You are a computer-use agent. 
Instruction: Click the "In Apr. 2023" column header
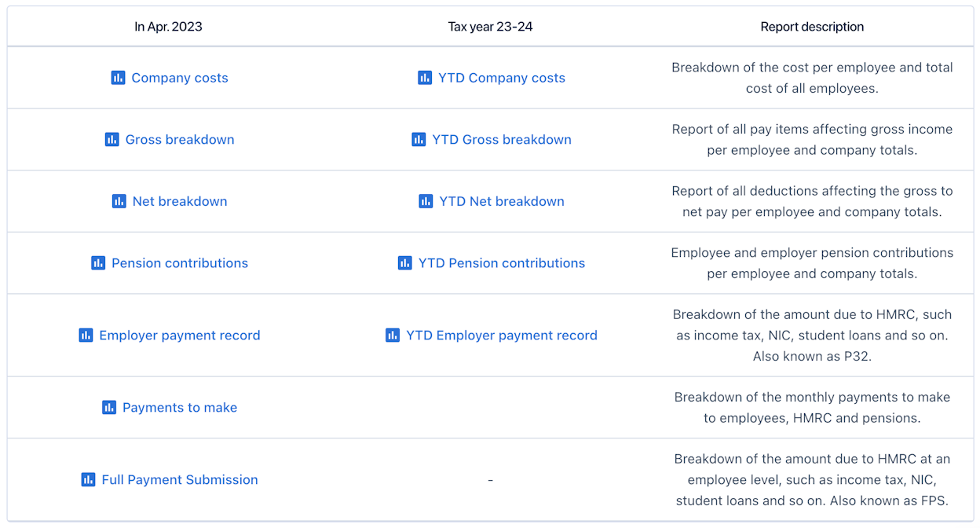tap(168, 27)
